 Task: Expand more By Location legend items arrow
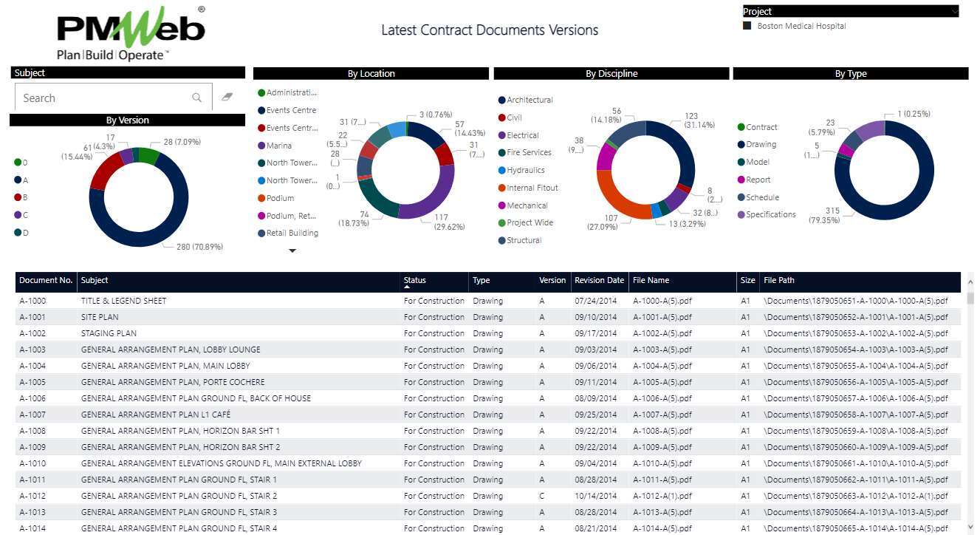pos(292,251)
